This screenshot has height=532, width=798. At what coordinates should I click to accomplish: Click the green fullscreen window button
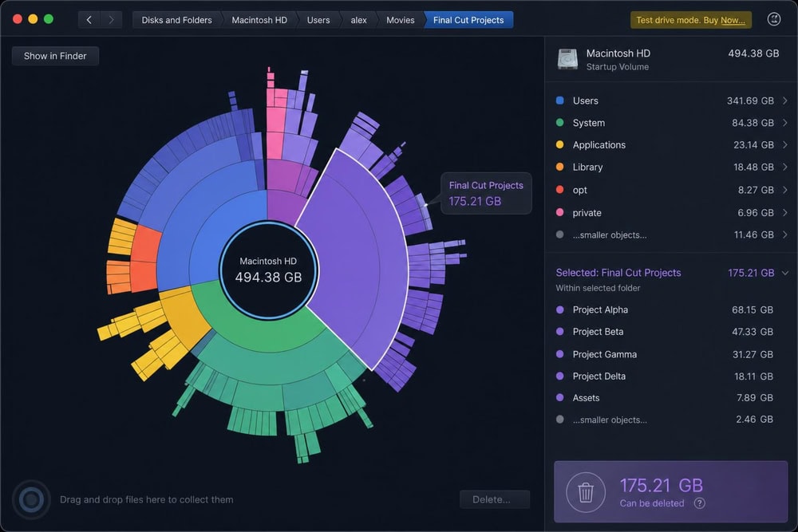pos(49,19)
